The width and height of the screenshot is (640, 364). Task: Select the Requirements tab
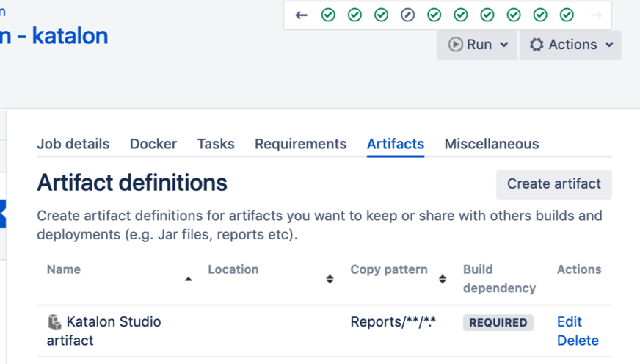click(300, 144)
